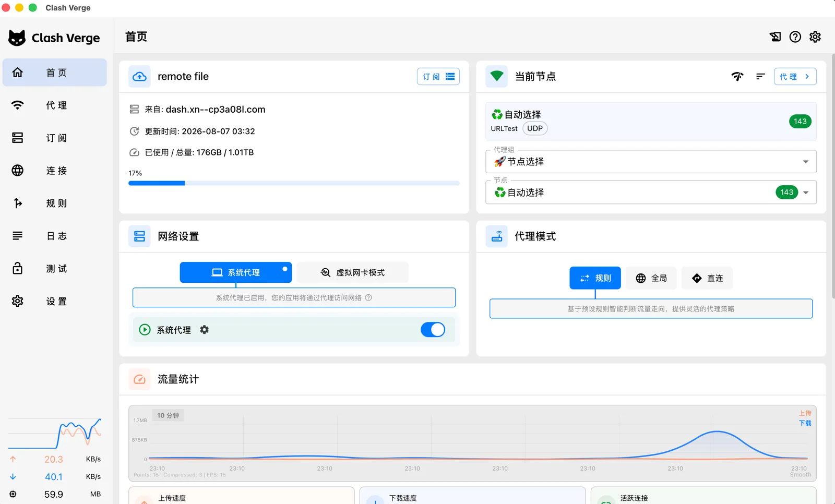
Task: Click the 来自: dash.xn--cp3a08l.com source text
Action: 205,110
